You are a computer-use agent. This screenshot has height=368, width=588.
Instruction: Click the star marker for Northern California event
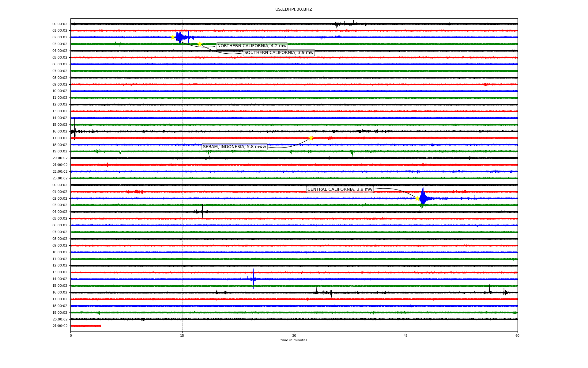(173, 37)
